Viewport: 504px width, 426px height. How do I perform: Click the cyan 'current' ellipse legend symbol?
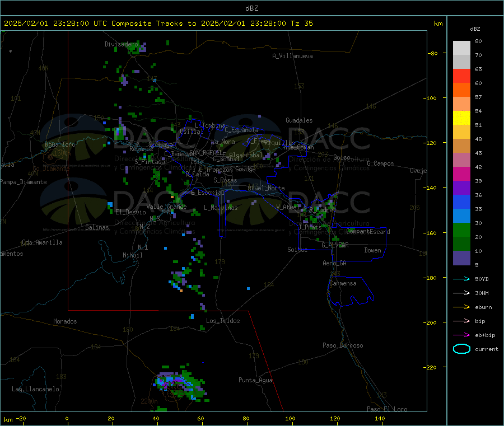461,349
